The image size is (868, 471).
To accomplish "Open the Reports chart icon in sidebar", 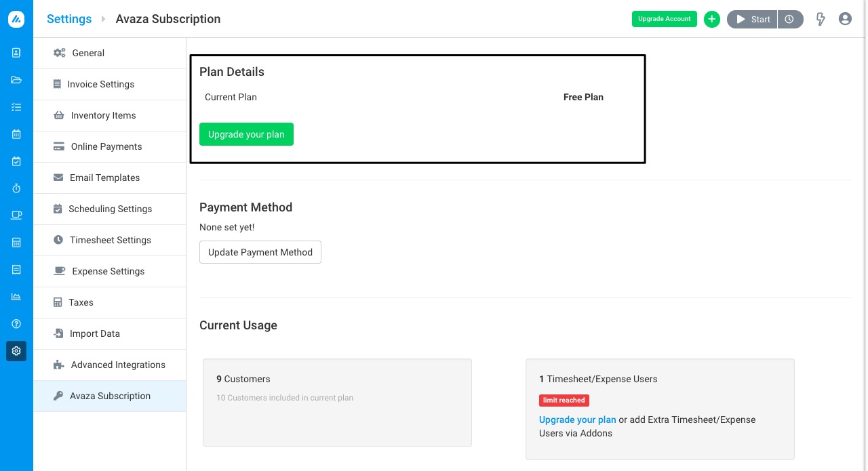I will (16, 297).
